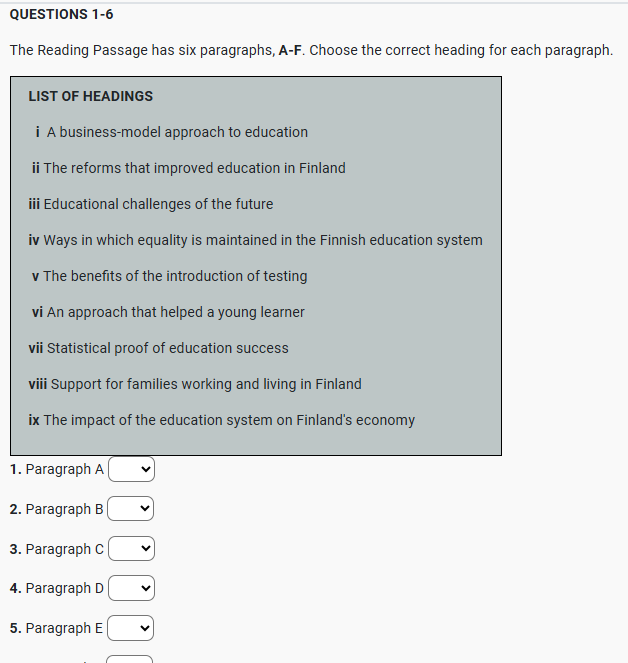This screenshot has width=628, height=663.
Task: Open the Paragraph A answer dropdown
Action: (x=131, y=469)
